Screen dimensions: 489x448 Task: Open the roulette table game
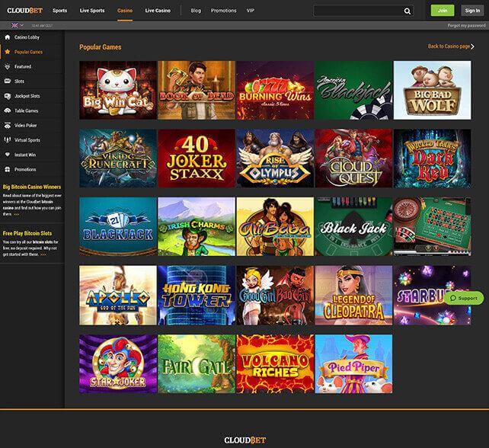(432, 226)
